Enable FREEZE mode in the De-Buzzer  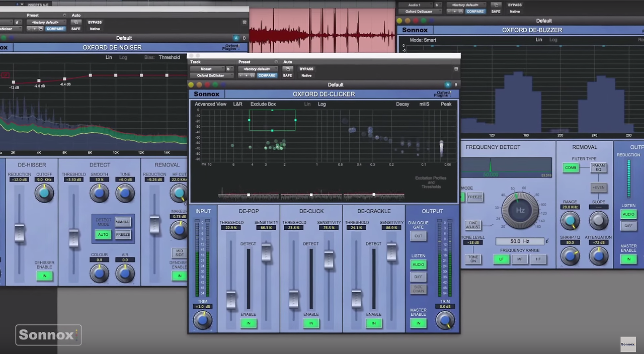coord(475,197)
